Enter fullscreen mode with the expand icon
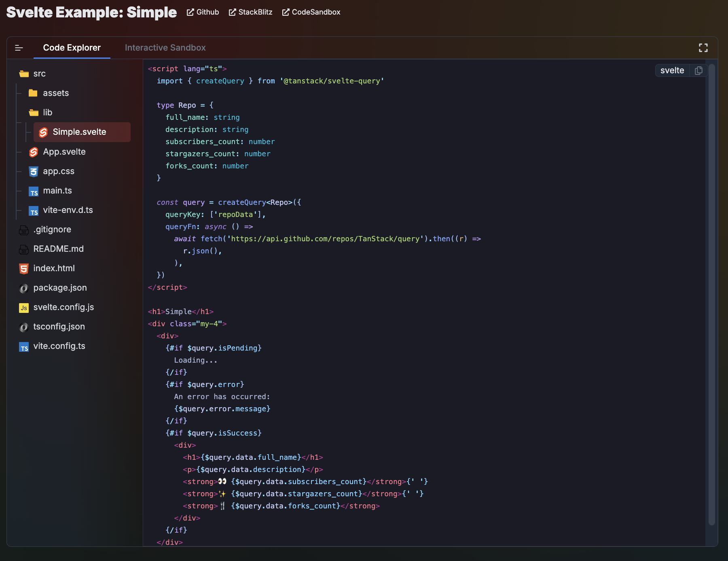 pos(703,48)
